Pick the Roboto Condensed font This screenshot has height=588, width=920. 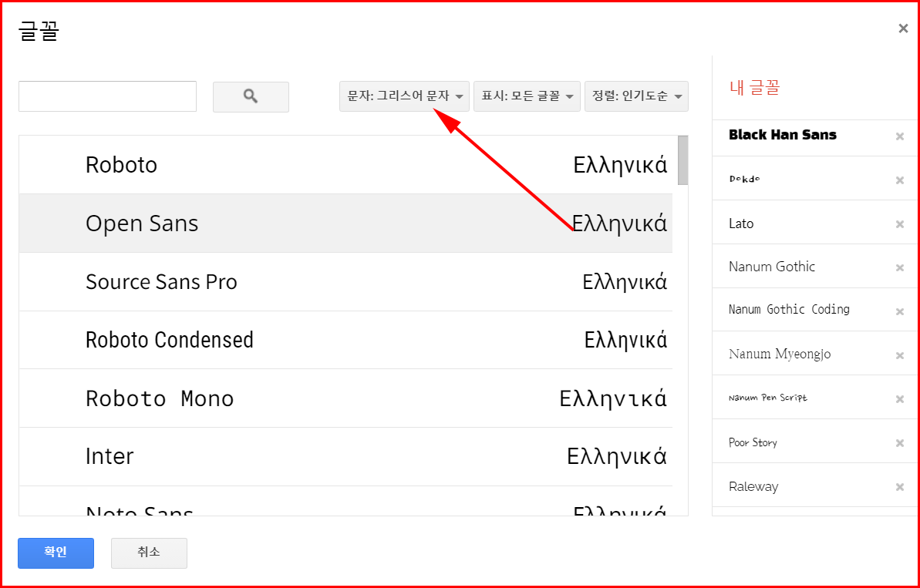(x=345, y=340)
